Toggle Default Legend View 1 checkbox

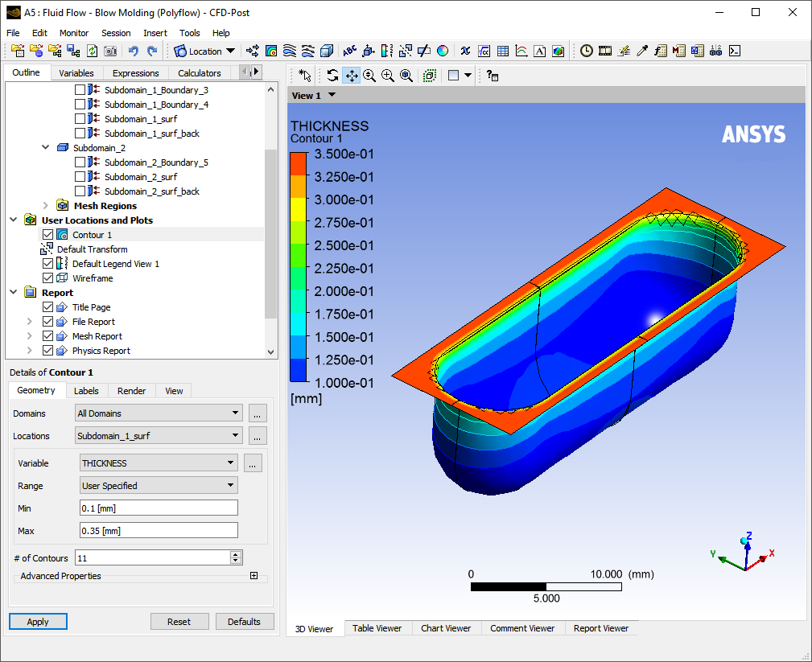pos(47,264)
